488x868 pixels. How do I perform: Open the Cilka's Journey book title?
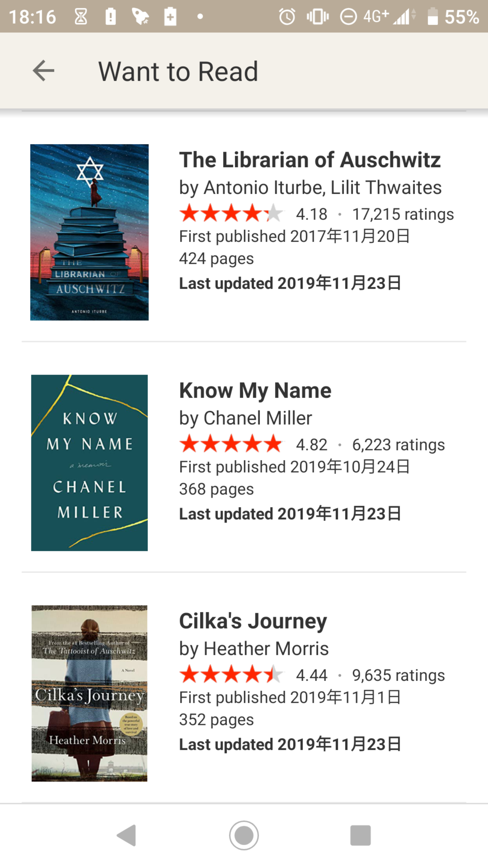253,621
